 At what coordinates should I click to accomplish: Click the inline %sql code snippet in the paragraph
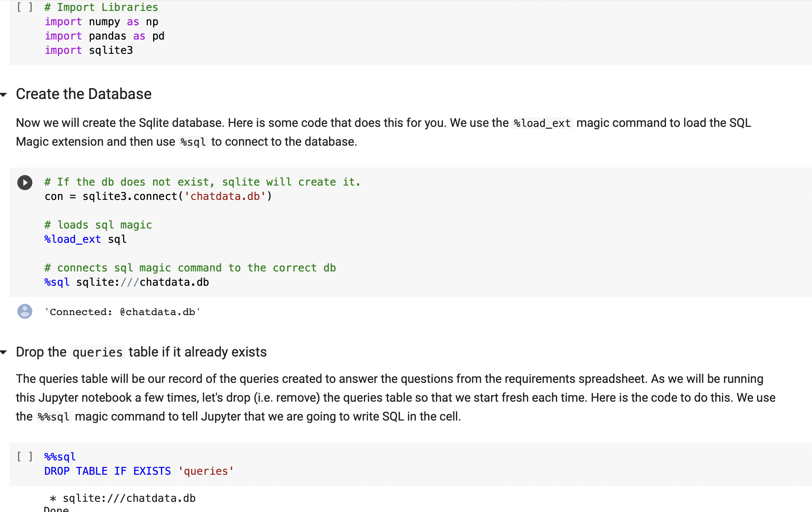pos(193,142)
